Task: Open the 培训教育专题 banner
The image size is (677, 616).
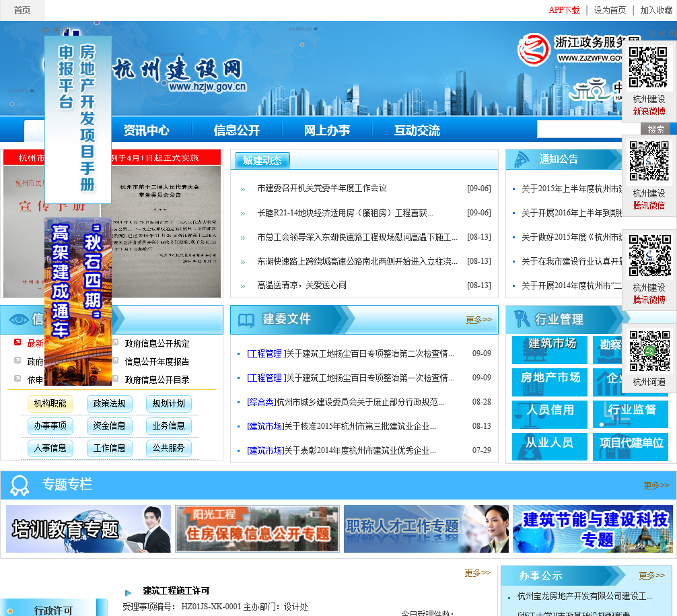Action: pyautogui.click(x=89, y=528)
